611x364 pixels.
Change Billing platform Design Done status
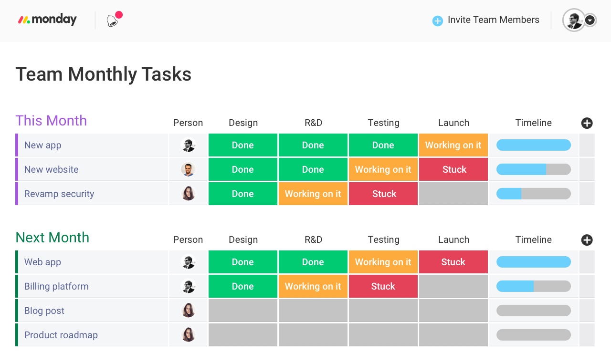tap(243, 286)
